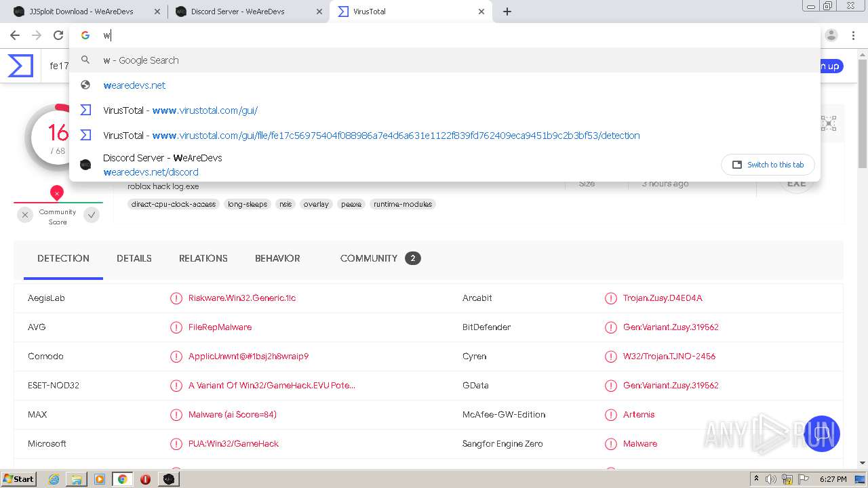Click McAfee-GW-Edition Artemis alert icon
868x488 pixels.
(x=611, y=415)
